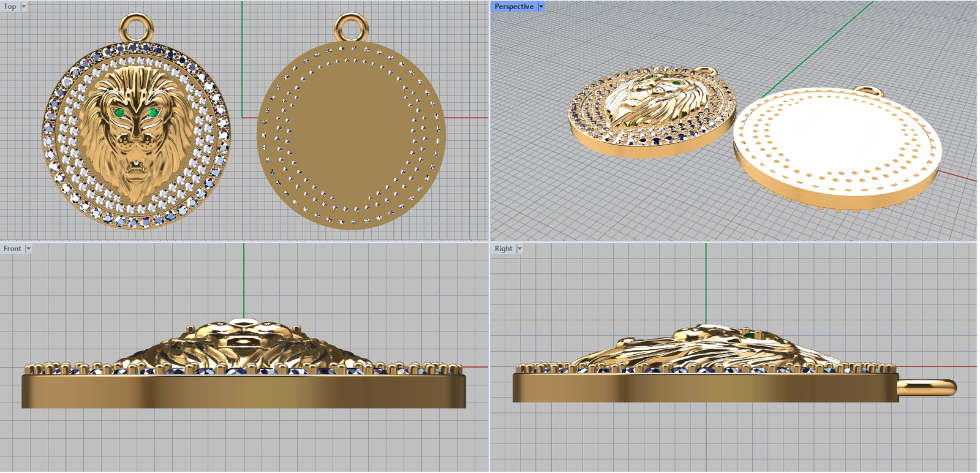The width and height of the screenshot is (980, 473).
Task: Click the lion relief in Right view
Action: coord(704,349)
